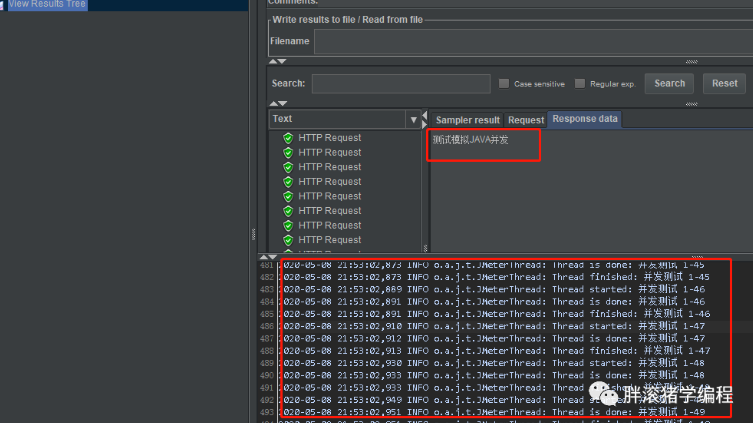Click the Search text input field
Image resolution: width=753 pixels, height=423 pixels.
(x=401, y=84)
